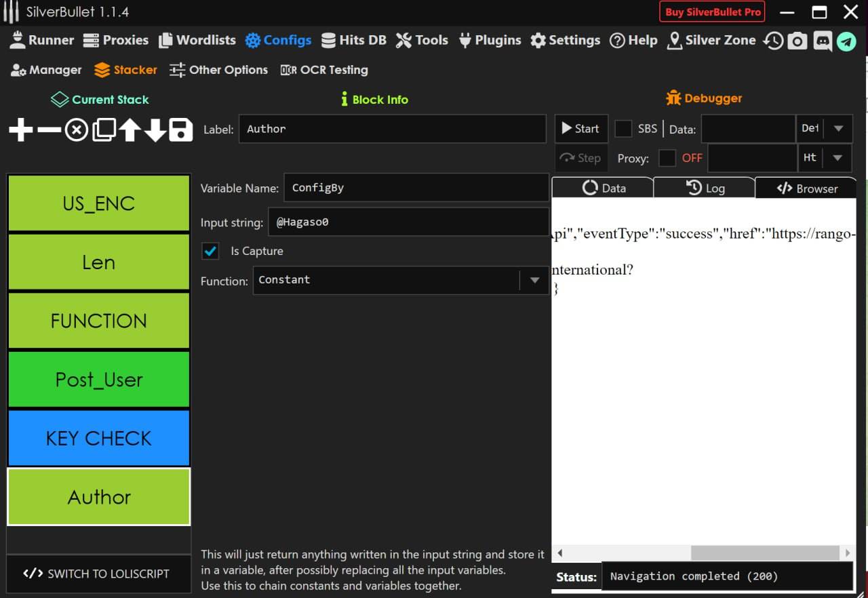The height and width of the screenshot is (598, 868).
Task: Open the proxy type dropdown
Action: tap(838, 158)
